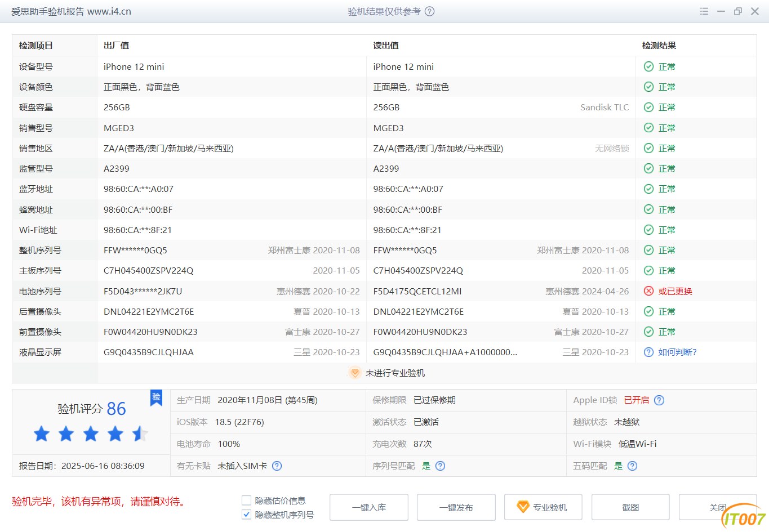Click the red warning 验机完毕 message

[x=99, y=501]
